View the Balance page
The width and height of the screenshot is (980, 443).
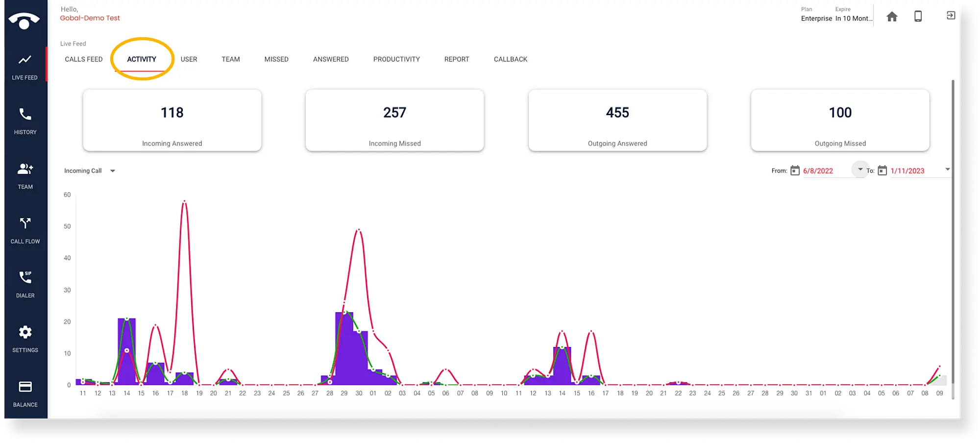click(x=25, y=393)
